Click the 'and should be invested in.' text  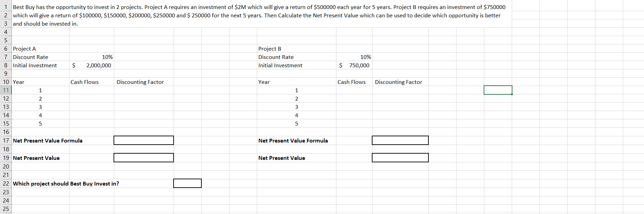pyautogui.click(x=45, y=24)
